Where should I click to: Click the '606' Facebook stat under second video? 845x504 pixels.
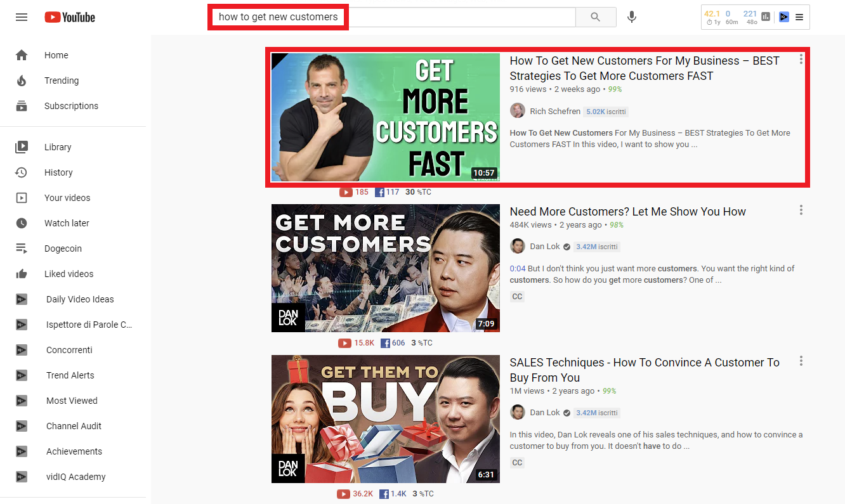[x=398, y=343]
